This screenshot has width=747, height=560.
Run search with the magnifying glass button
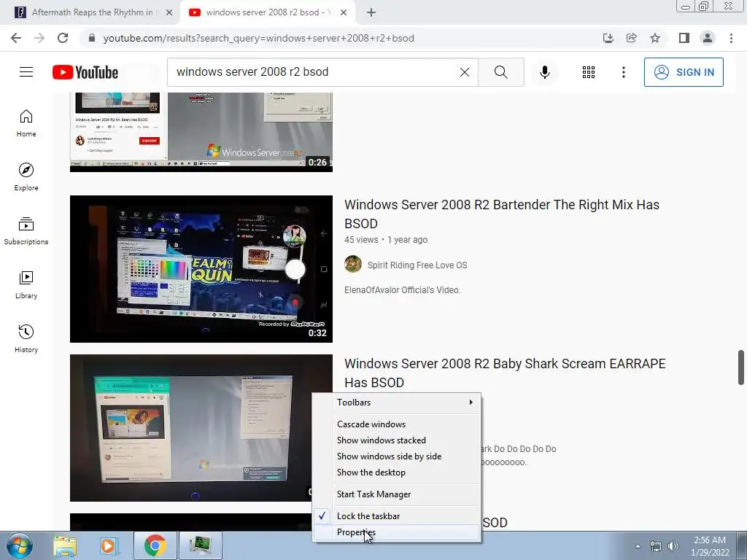point(500,72)
